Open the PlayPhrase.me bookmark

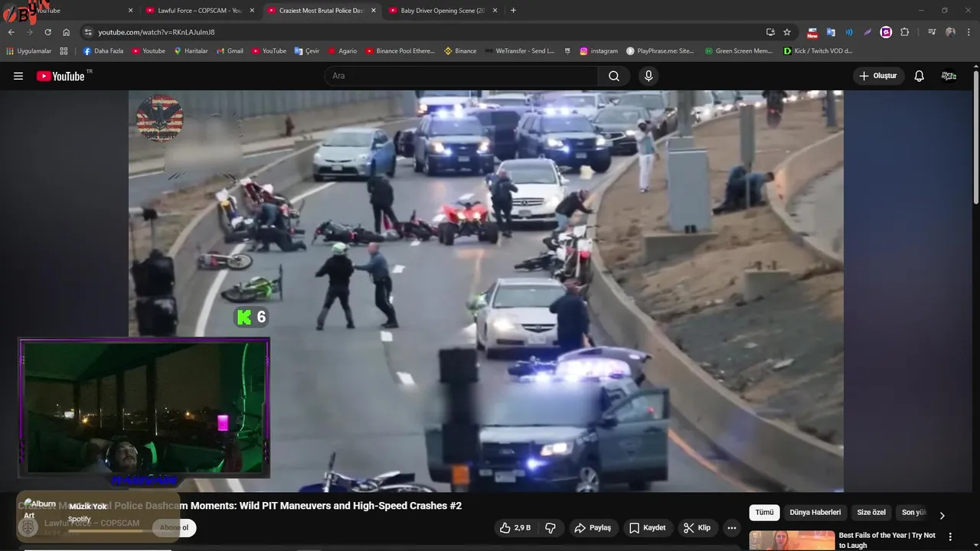pos(660,51)
